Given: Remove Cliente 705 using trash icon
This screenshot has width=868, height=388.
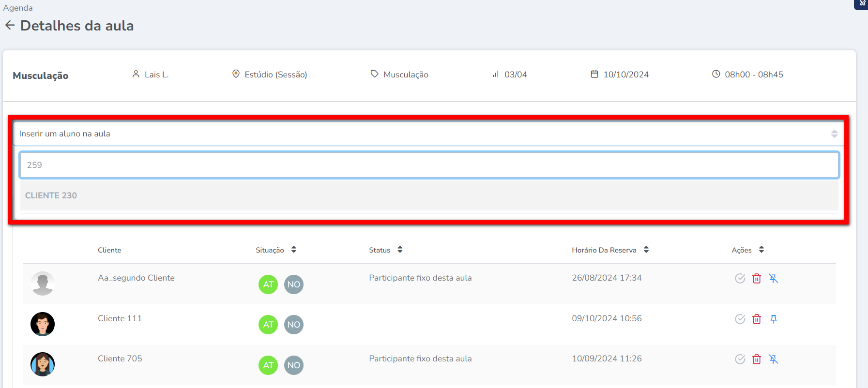Looking at the screenshot, I should 756,359.
